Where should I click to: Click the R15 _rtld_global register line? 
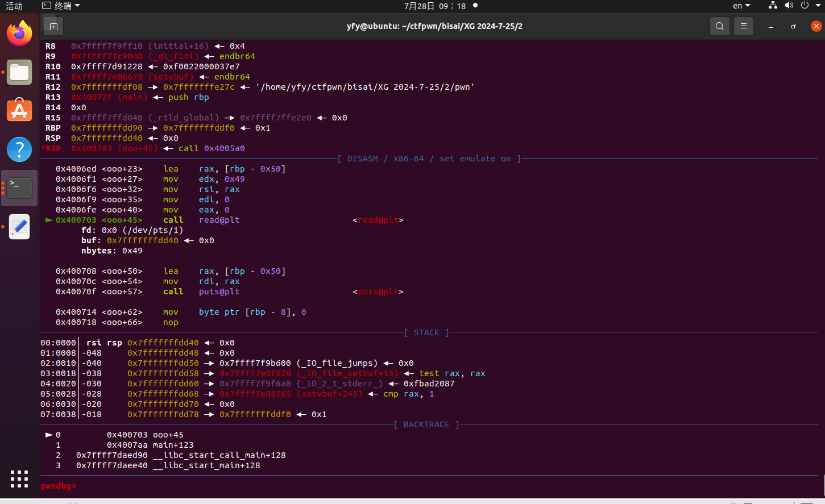pyautogui.click(x=196, y=118)
